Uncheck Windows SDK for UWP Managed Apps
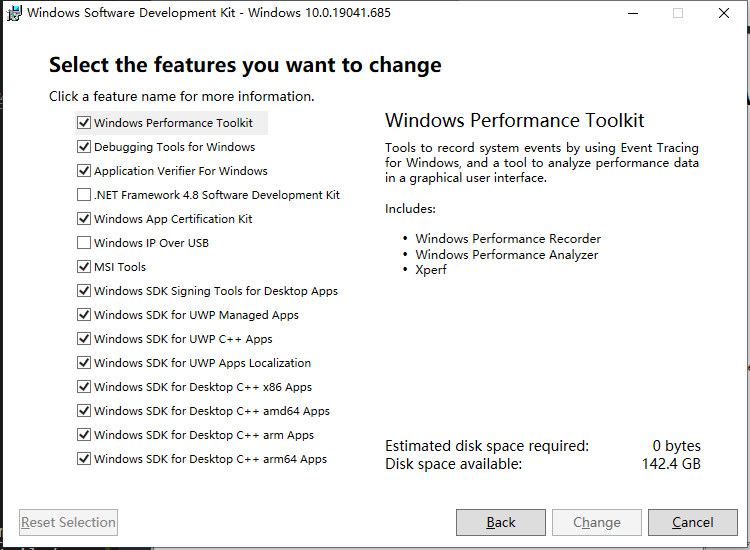The height and width of the screenshot is (550, 750). pos(84,315)
